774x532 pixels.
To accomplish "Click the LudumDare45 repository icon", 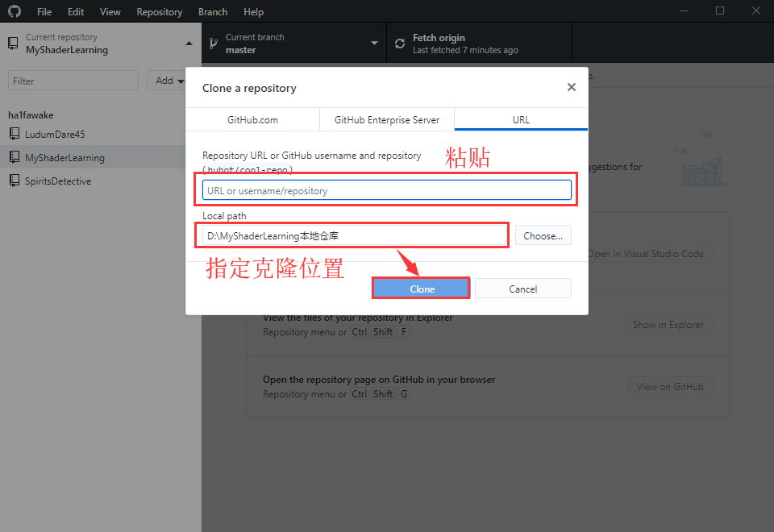I will (x=15, y=133).
